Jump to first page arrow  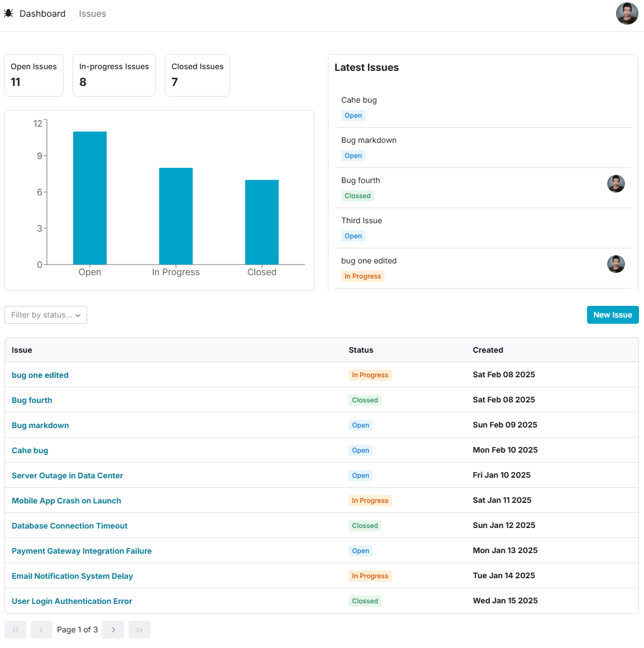[15, 630]
